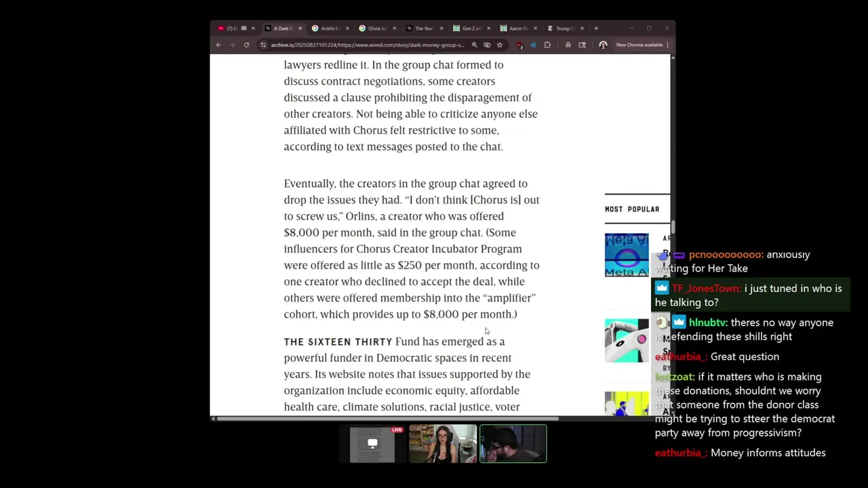The image size is (868, 488).
Task: Click the media control icon in toolbar
Action: click(x=568, y=45)
